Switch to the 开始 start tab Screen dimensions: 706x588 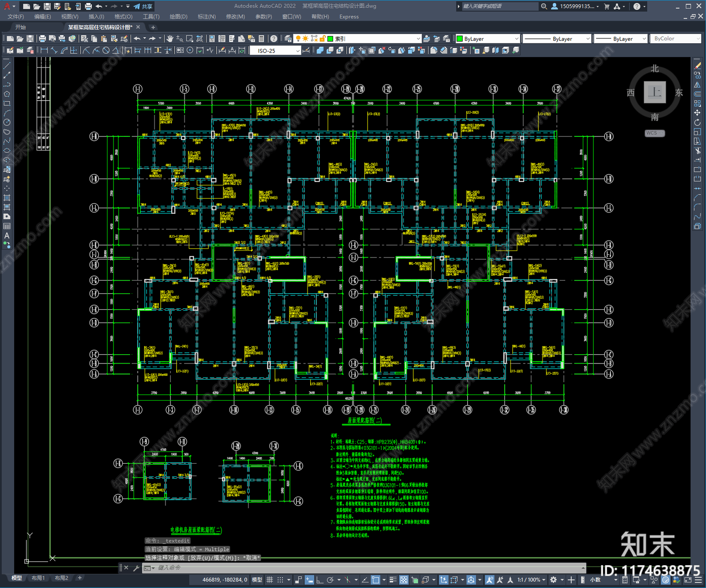21,27
